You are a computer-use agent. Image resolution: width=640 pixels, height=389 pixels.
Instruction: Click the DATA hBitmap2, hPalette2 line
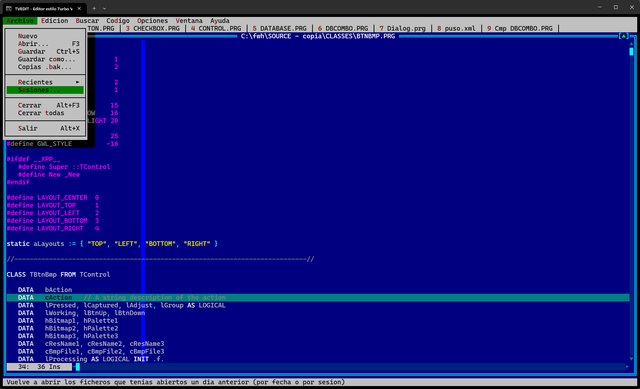(68, 329)
